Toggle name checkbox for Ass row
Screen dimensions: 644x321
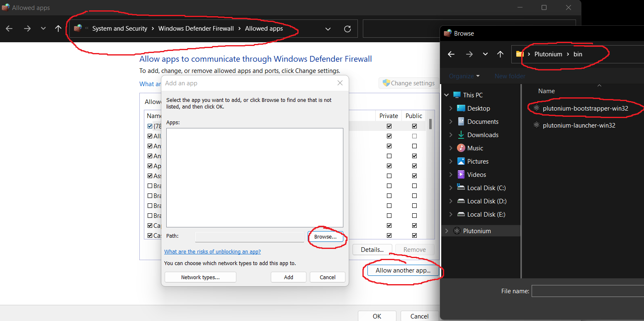point(150,176)
